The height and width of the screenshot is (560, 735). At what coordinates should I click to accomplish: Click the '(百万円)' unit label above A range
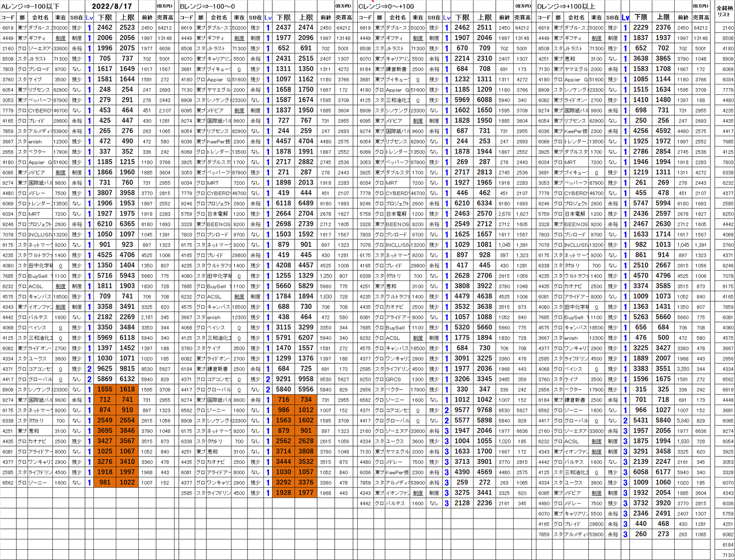(x=164, y=6)
